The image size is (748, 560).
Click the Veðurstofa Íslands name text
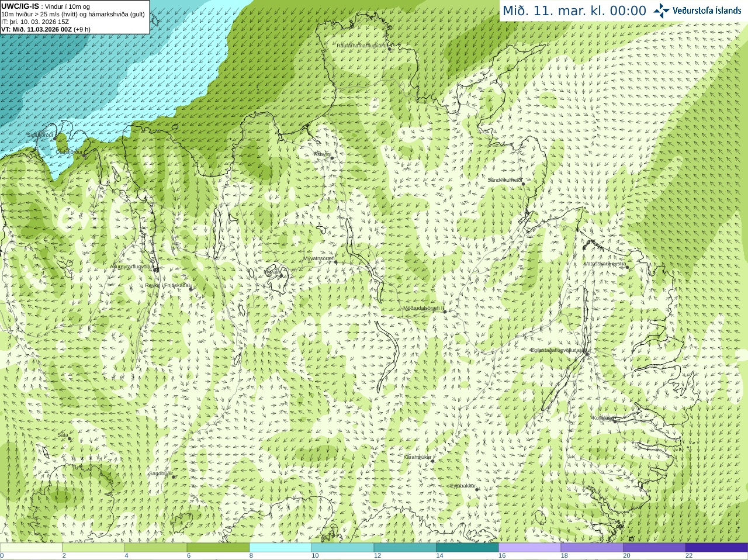[707, 11]
